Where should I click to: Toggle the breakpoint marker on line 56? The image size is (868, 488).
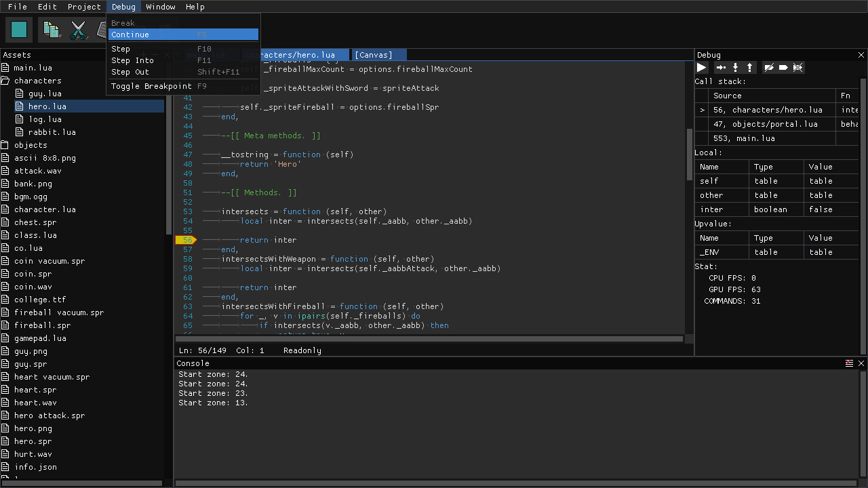point(186,240)
